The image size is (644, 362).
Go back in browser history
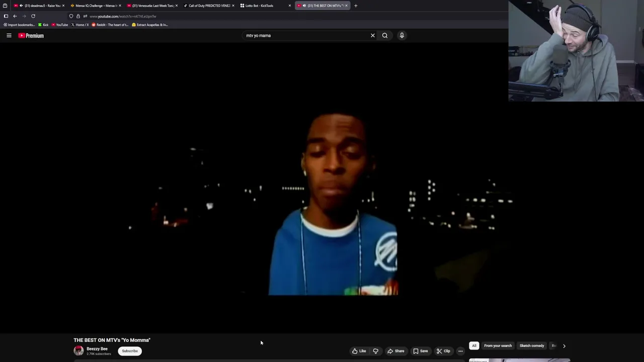(x=15, y=16)
